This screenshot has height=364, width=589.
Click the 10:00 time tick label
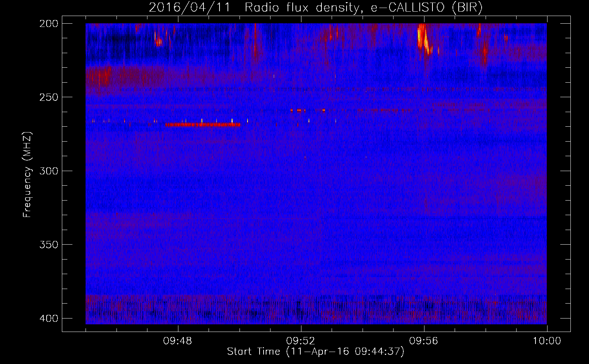point(547,341)
